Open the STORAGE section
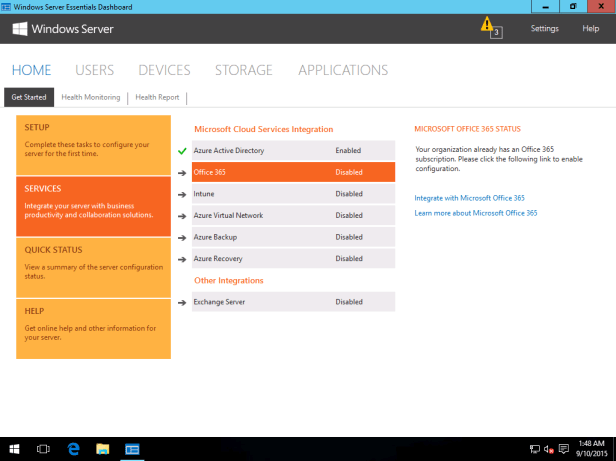 pyautogui.click(x=243, y=70)
